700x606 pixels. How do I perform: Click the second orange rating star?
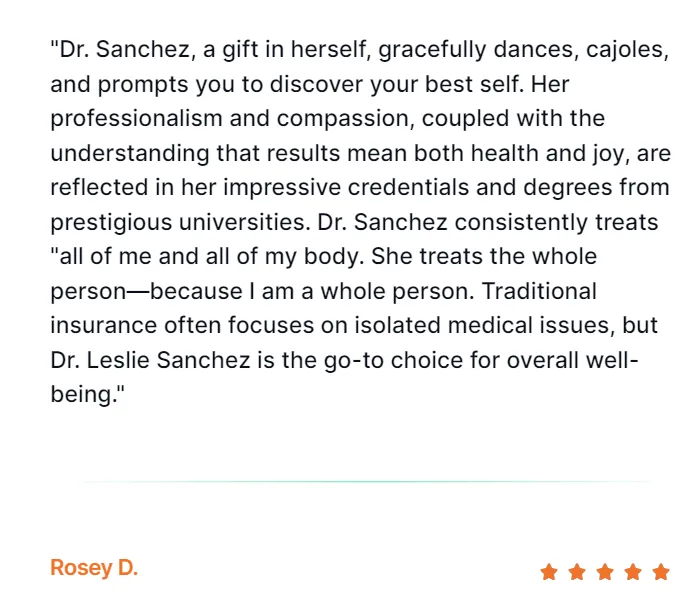click(576, 572)
